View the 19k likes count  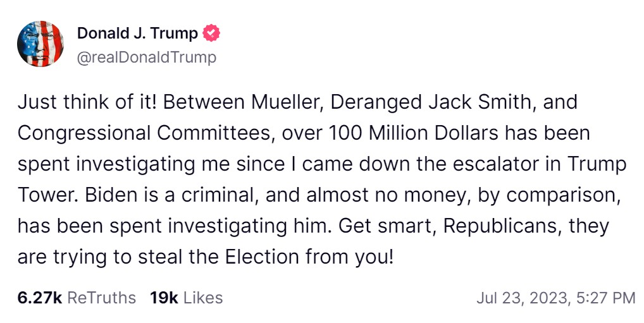tap(163, 298)
